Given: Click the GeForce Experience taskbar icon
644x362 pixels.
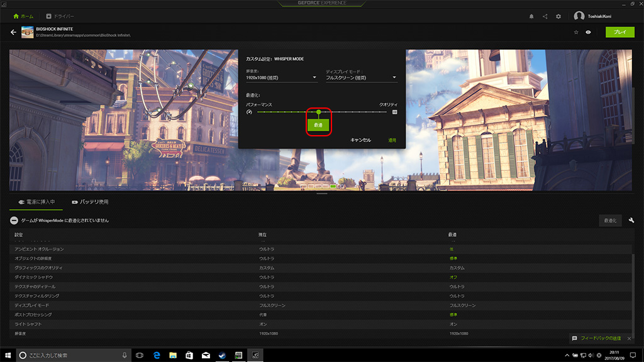Looking at the screenshot, I should point(255,355).
